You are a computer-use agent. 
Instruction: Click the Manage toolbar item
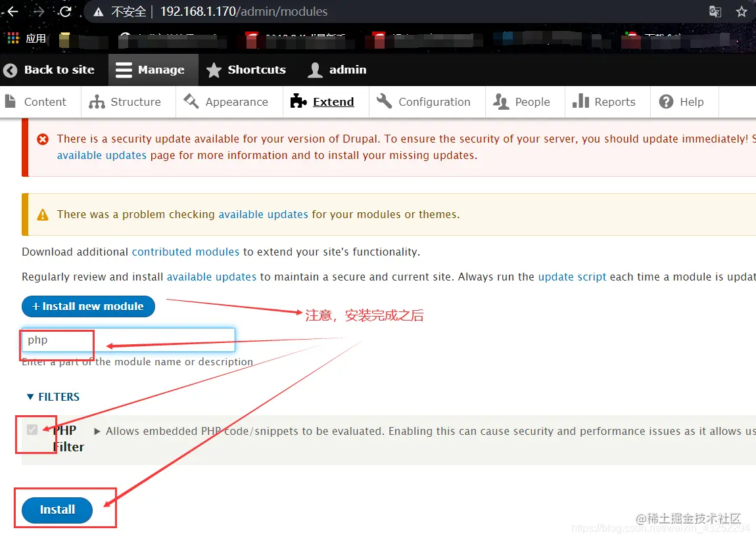click(x=153, y=70)
